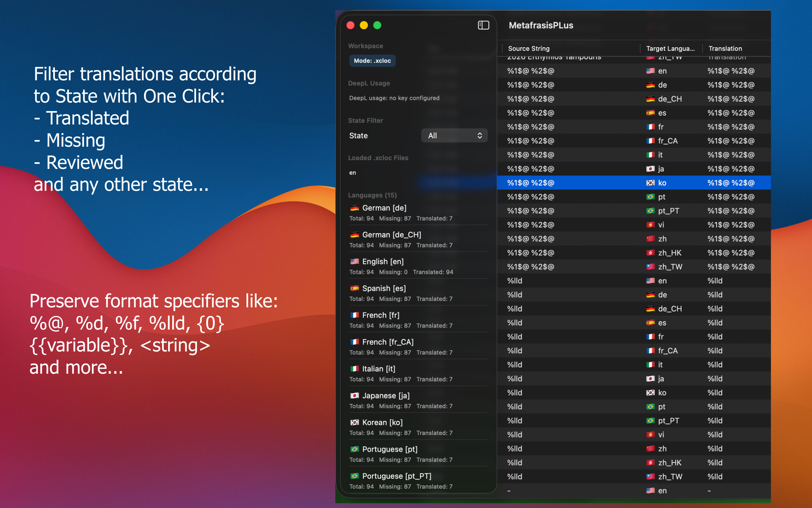The image size is (812, 508).
Task: Click the Spanish flag in the %1$@ %2$@ es row
Action: coord(650,113)
